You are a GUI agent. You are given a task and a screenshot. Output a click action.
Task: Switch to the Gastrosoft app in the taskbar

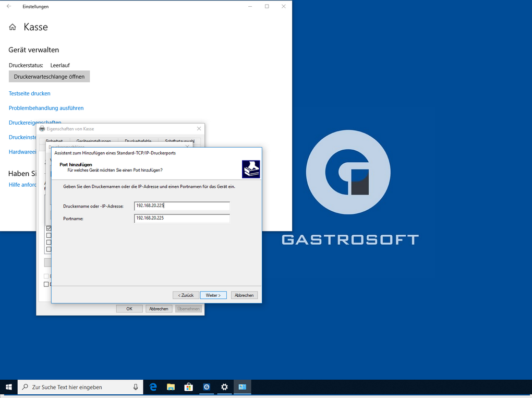[207, 387]
